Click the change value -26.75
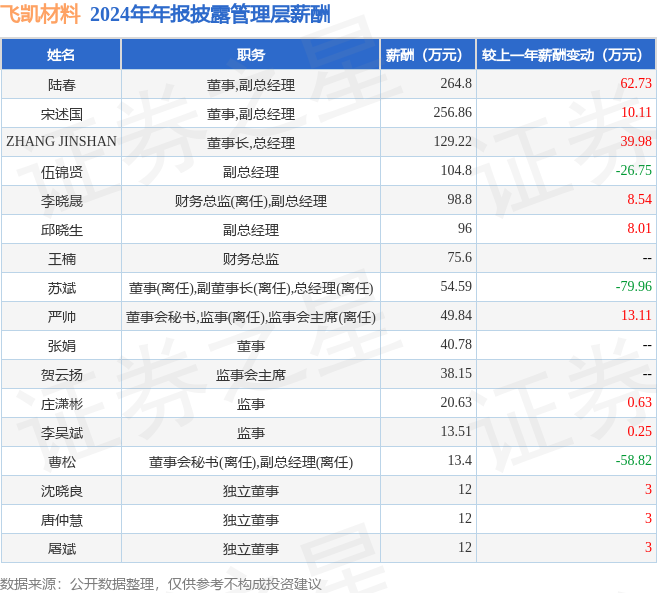The width and height of the screenshot is (657, 593). click(634, 170)
